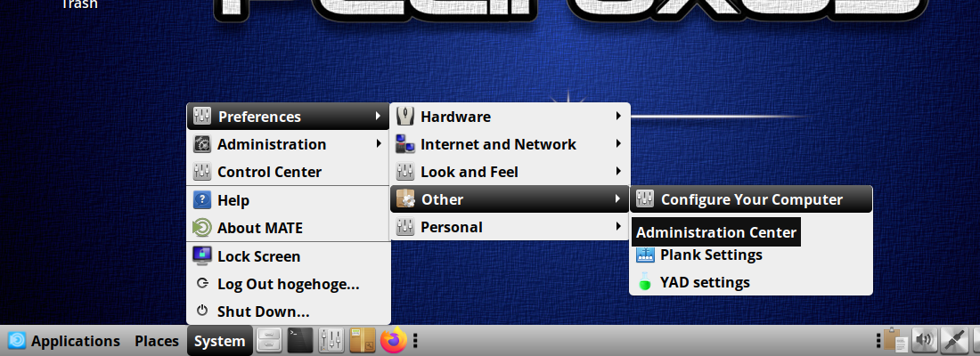This screenshot has height=356, width=980.
Task: Open YAD settings
Action: point(751,282)
